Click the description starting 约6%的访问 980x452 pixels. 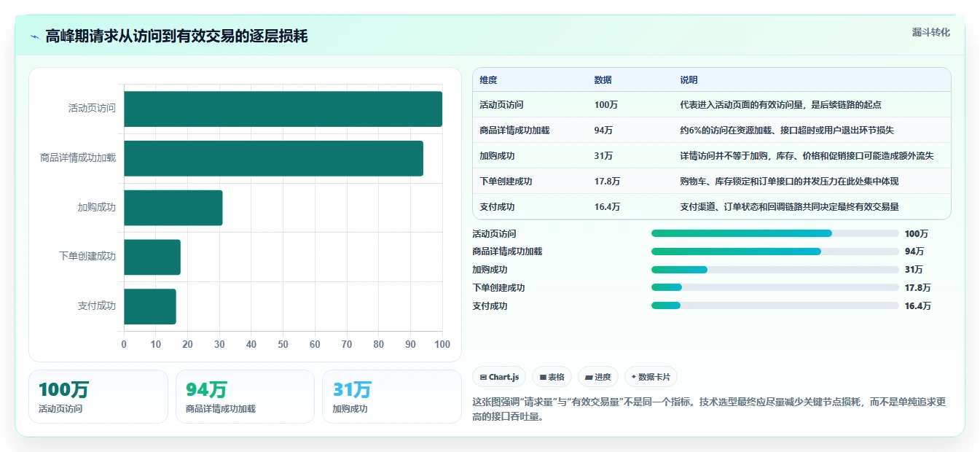[x=787, y=130]
